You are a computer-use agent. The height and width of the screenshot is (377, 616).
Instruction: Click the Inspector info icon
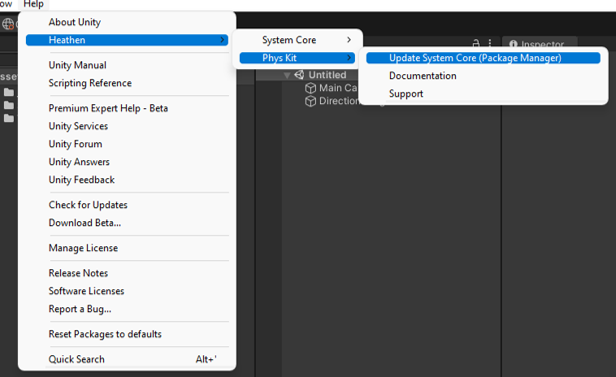coord(513,44)
